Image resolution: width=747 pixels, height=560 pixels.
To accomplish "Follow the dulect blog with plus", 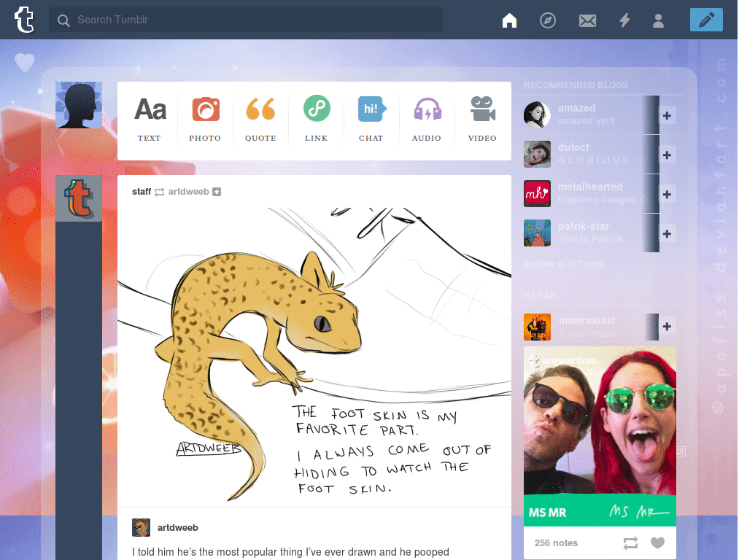I will coord(667,155).
